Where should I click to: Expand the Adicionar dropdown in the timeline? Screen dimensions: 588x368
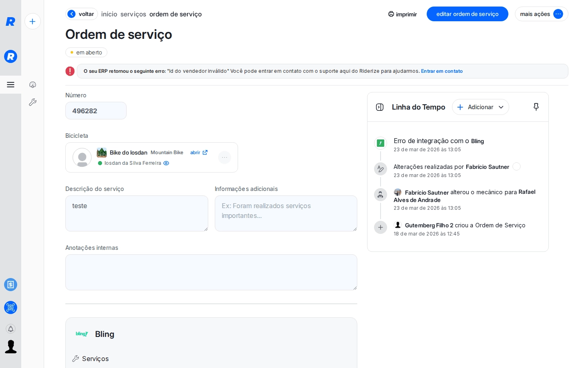480,107
